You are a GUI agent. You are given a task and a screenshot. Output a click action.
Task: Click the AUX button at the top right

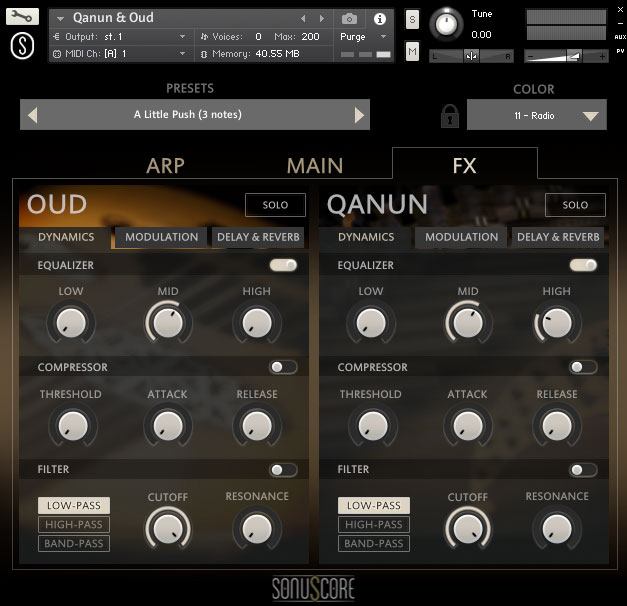[620, 37]
